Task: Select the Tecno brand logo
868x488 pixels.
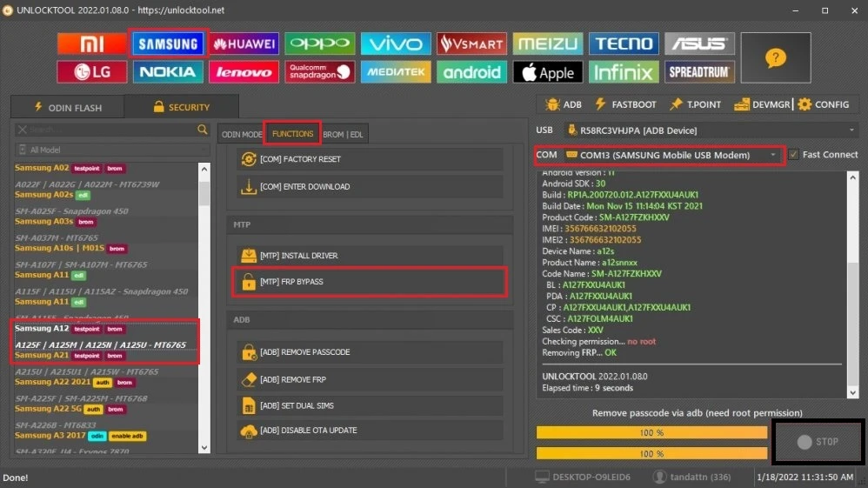Action: [x=624, y=43]
